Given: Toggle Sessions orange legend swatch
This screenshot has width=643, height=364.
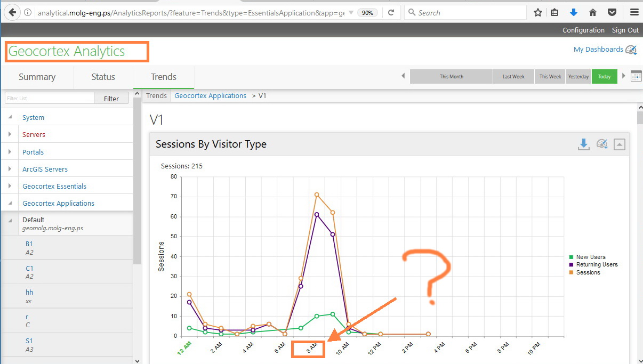Looking at the screenshot, I should pyautogui.click(x=571, y=272).
